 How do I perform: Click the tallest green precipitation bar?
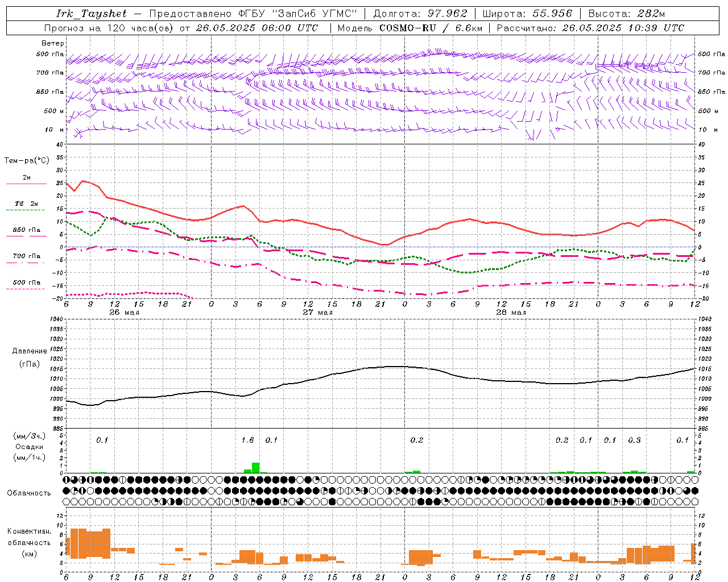click(x=256, y=468)
